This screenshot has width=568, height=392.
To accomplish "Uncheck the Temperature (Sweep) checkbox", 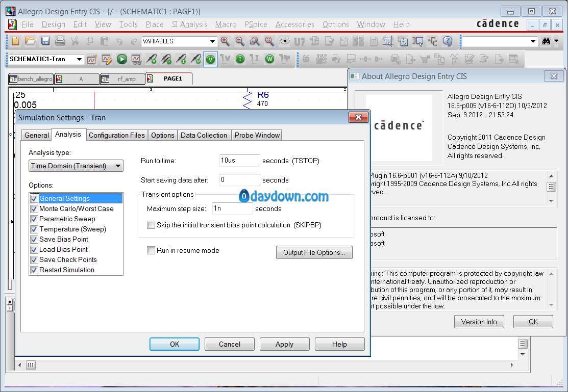I will point(34,229).
